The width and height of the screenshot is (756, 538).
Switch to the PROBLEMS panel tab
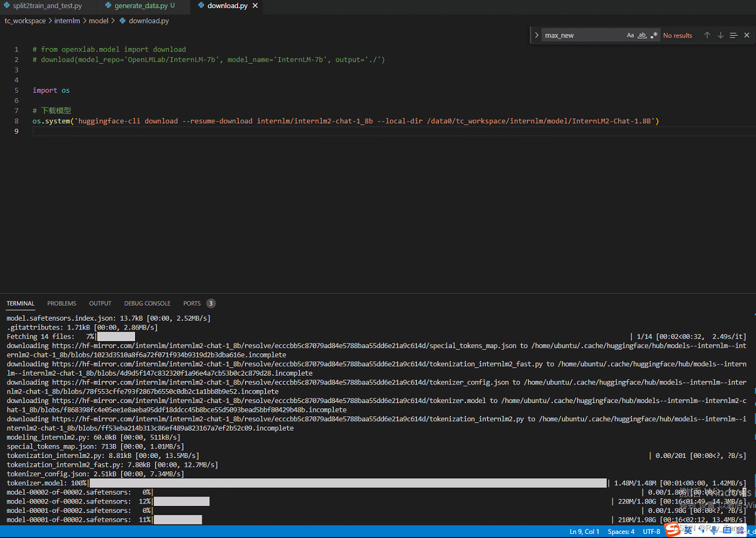coord(62,303)
